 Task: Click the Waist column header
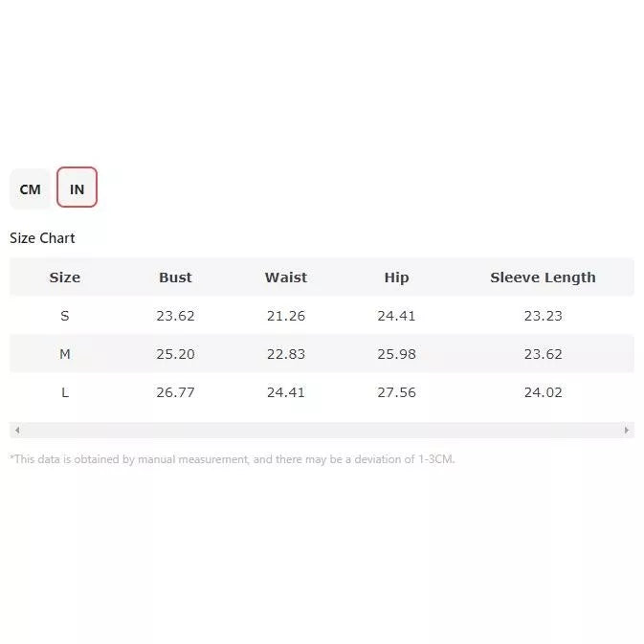coord(286,278)
